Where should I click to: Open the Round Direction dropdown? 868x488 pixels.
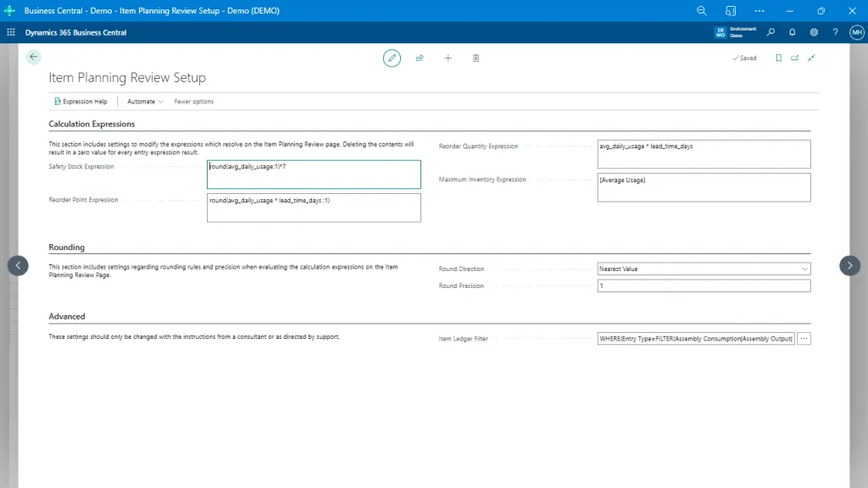click(x=804, y=269)
